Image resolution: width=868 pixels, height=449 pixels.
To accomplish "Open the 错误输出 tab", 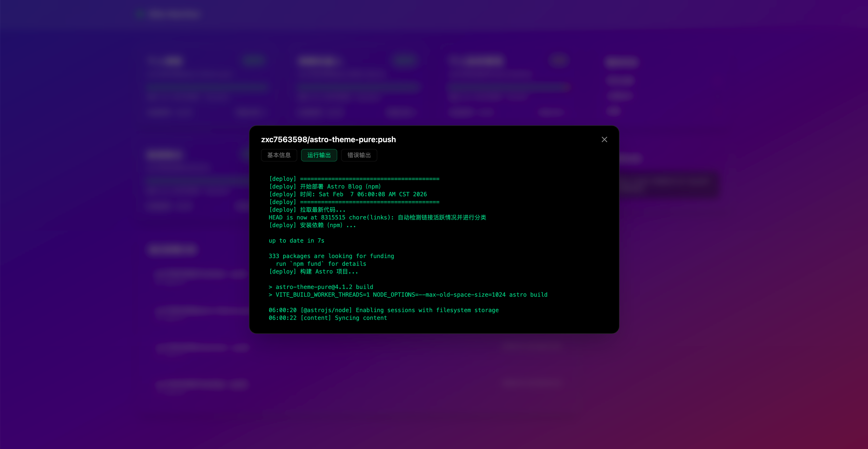I will pyautogui.click(x=359, y=155).
